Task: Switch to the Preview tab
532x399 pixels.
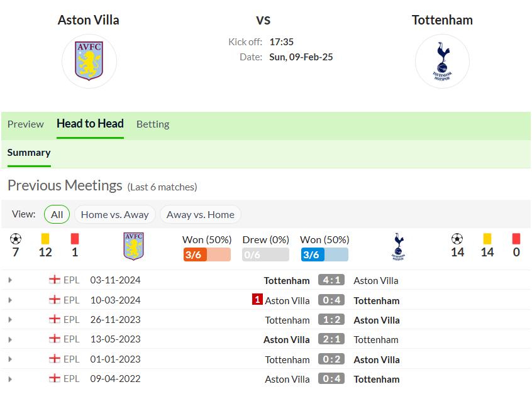Action: tap(26, 124)
